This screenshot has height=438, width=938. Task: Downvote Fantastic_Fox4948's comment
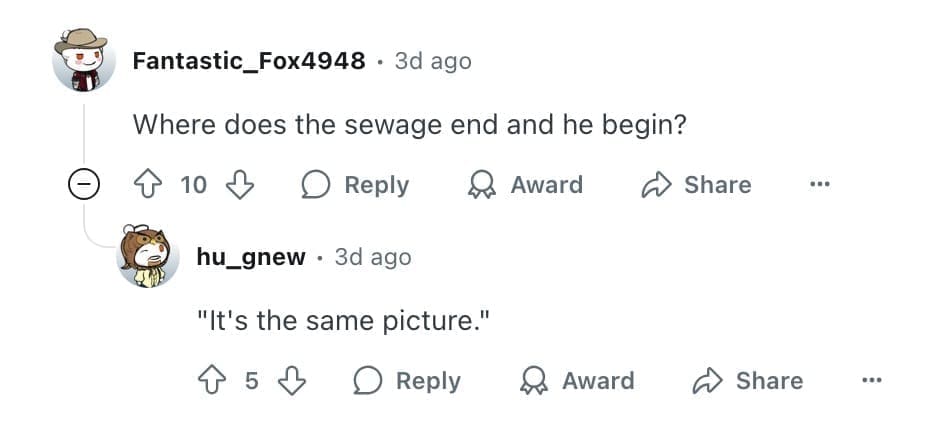pos(240,185)
